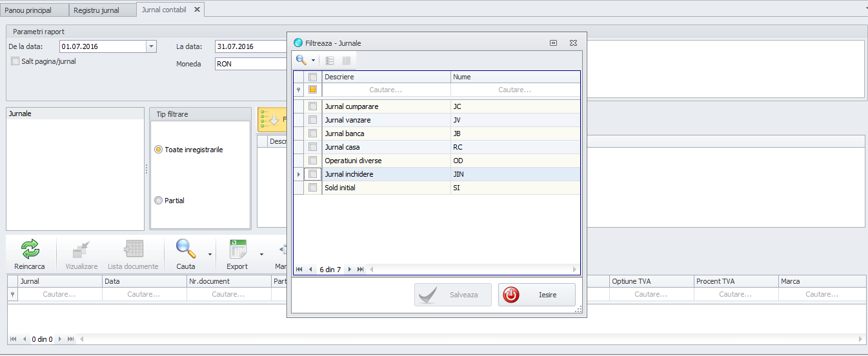Viewport: 868px width, 356px height.
Task: Select the Partial radio button
Action: pos(159,201)
